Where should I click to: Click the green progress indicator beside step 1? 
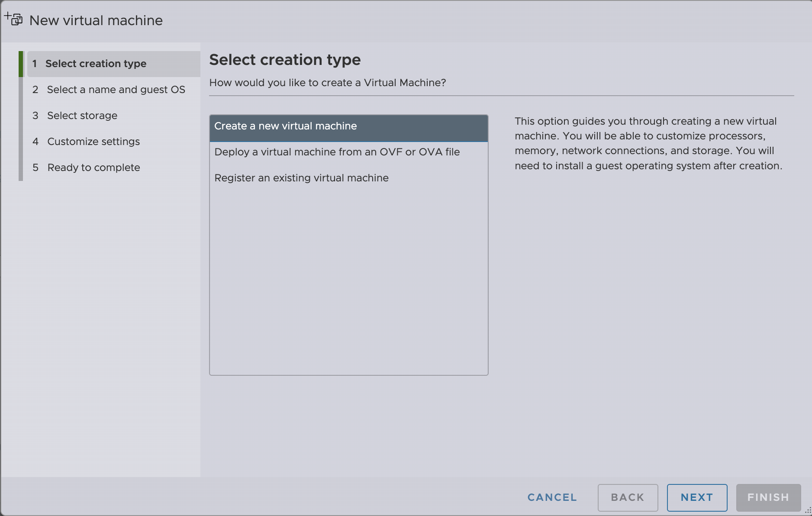point(21,64)
